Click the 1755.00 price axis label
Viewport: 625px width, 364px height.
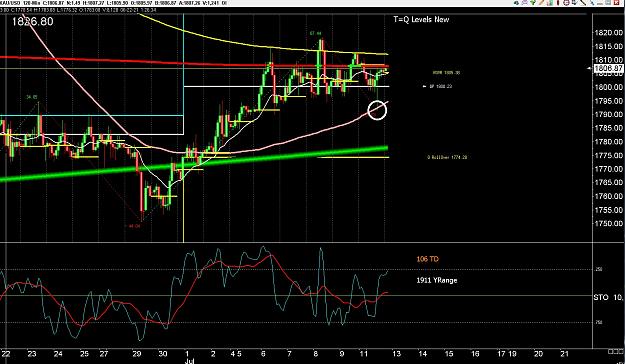tap(608, 210)
